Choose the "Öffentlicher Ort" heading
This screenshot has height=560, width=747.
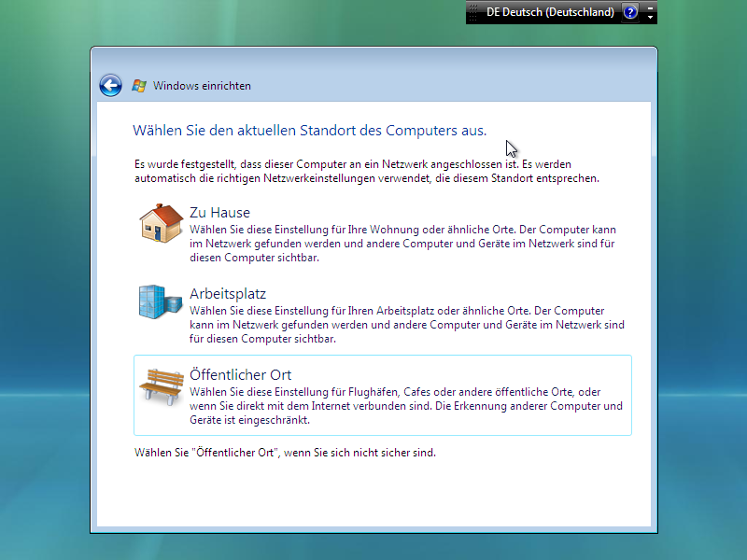point(240,375)
